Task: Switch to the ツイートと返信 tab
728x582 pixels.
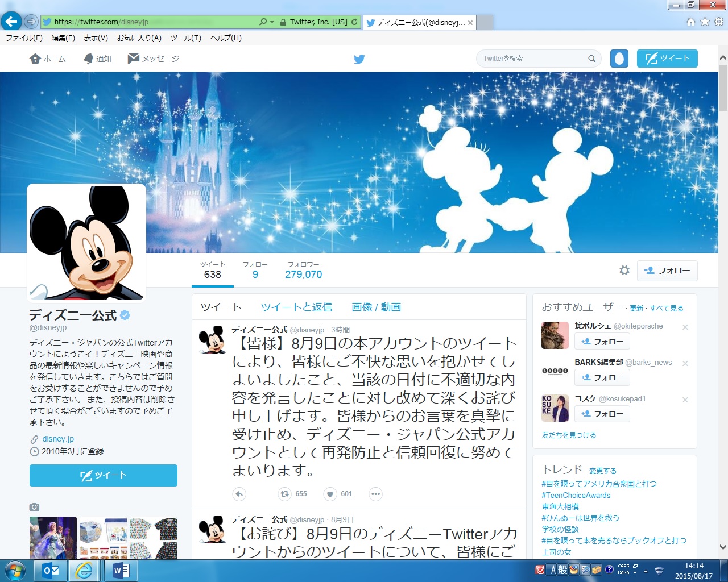Action: point(296,307)
